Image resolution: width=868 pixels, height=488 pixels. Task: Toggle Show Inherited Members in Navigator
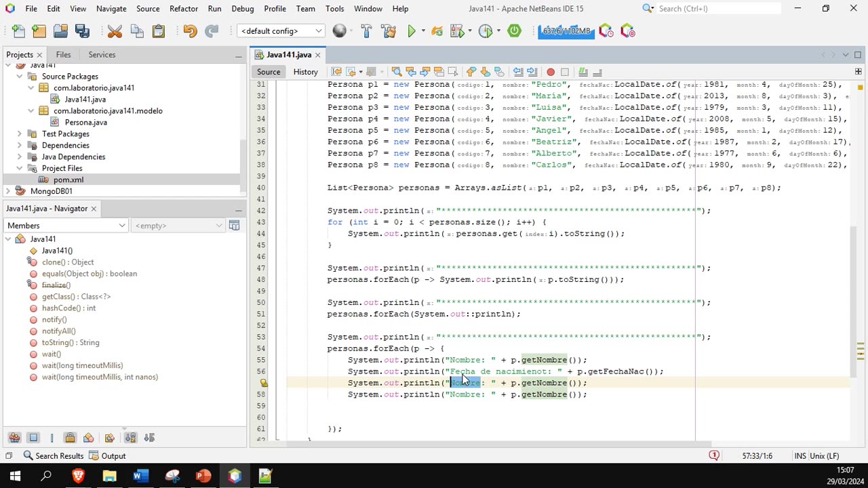pos(14,438)
